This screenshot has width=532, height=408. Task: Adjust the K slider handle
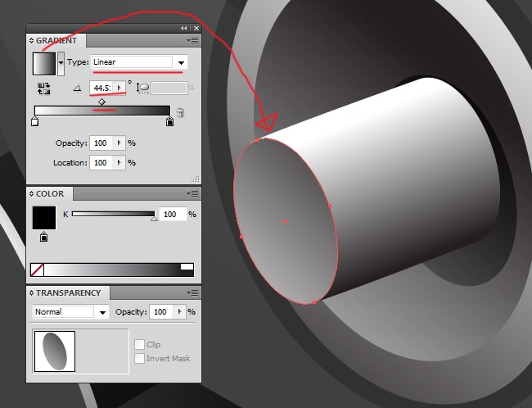point(154,219)
